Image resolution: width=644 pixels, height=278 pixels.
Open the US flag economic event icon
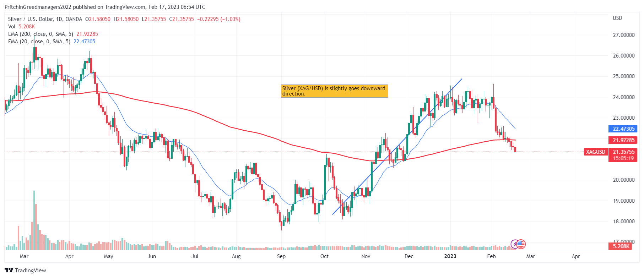coord(521,244)
